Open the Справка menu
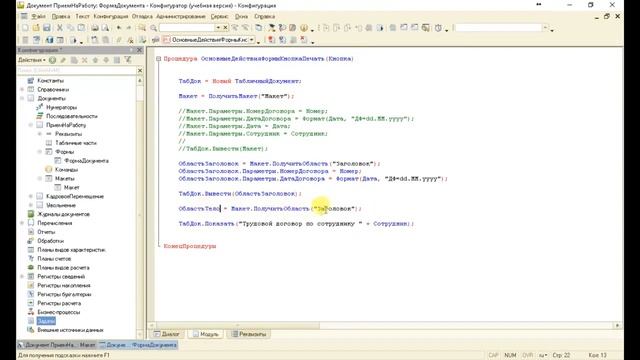The width and height of the screenshot is (640, 360). point(264,16)
